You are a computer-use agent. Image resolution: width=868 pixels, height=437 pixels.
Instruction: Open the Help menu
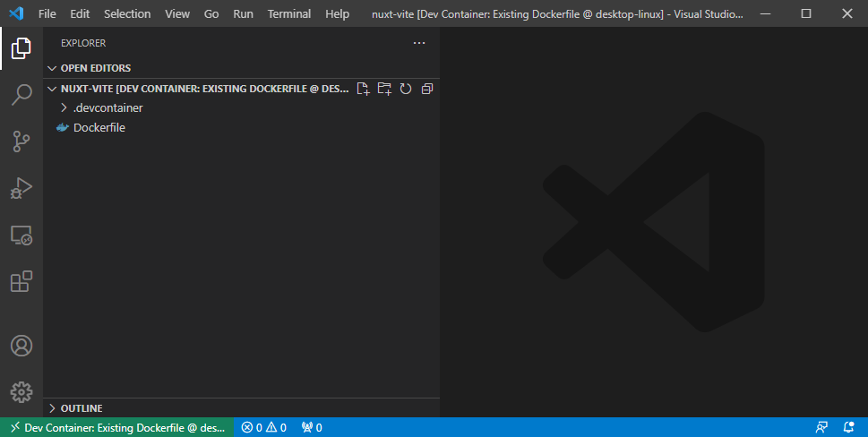pyautogui.click(x=337, y=13)
